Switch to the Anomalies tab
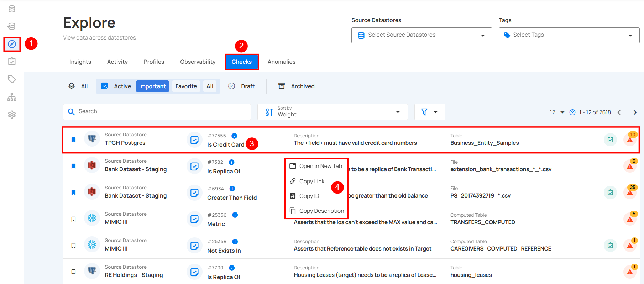The image size is (644, 284). [281, 62]
